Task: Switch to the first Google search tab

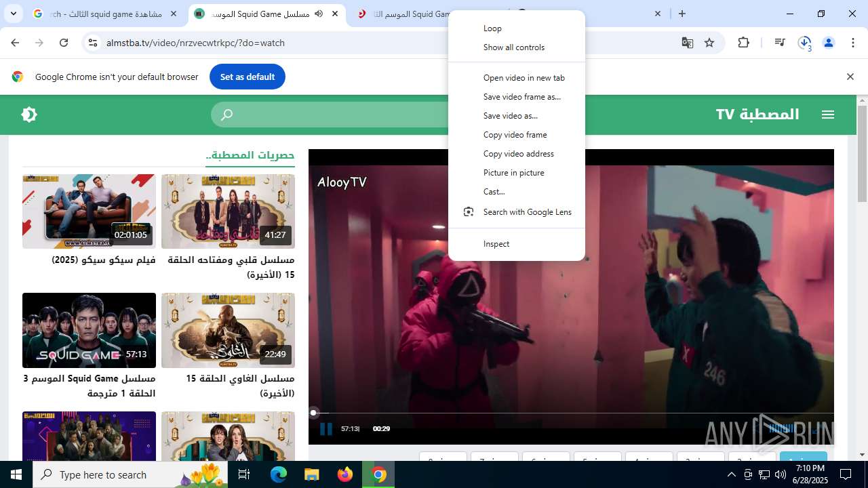Action: 105,14
